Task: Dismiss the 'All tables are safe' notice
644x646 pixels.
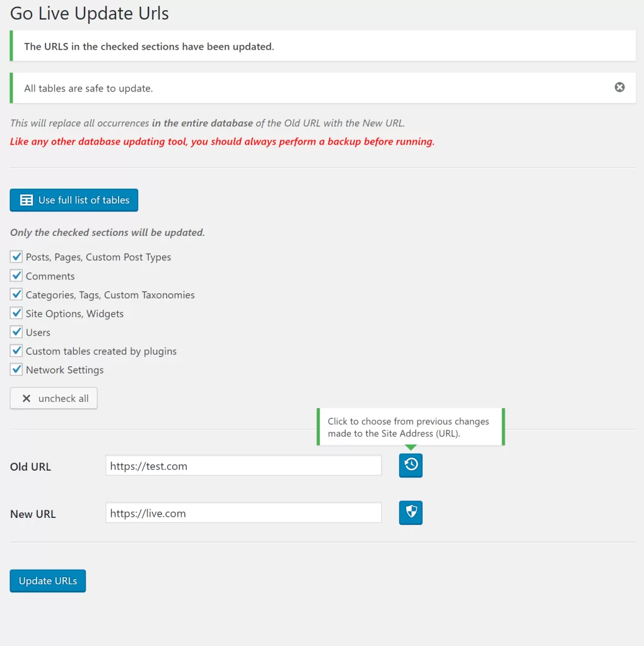Action: (x=620, y=86)
